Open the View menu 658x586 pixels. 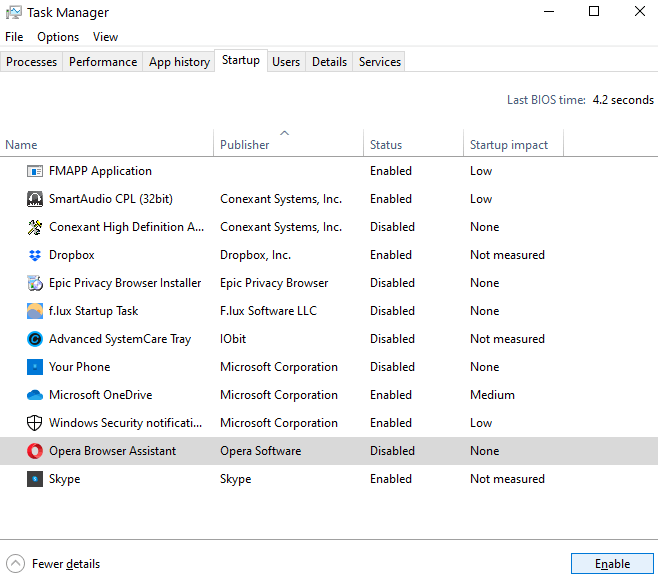point(105,37)
